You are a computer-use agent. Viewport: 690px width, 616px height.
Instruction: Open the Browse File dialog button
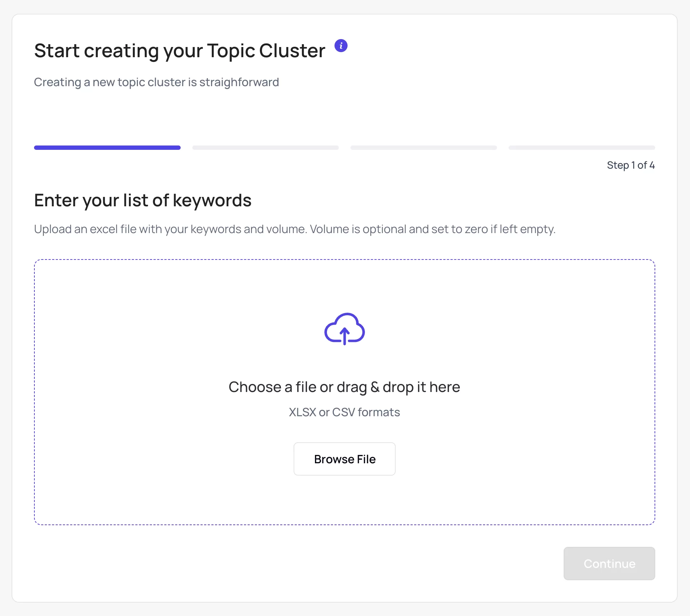tap(344, 459)
